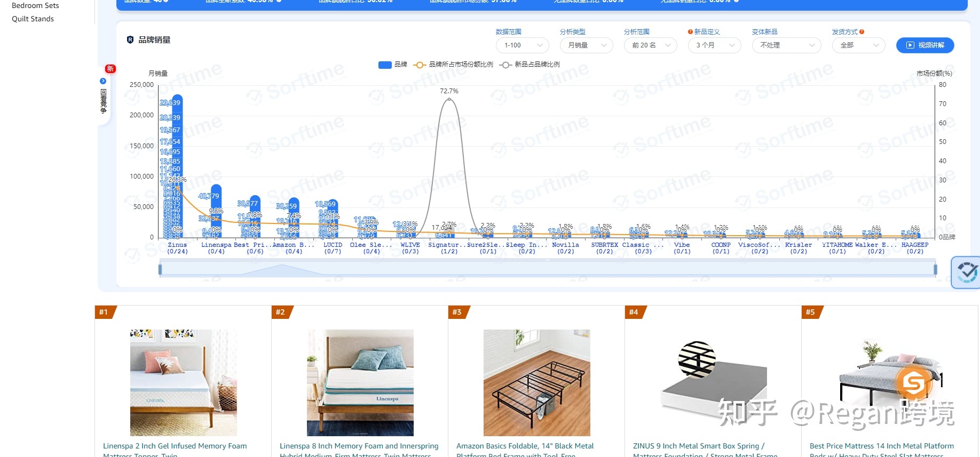
Task: Open the 发货方式 dropdown showing 全部
Action: click(858, 45)
